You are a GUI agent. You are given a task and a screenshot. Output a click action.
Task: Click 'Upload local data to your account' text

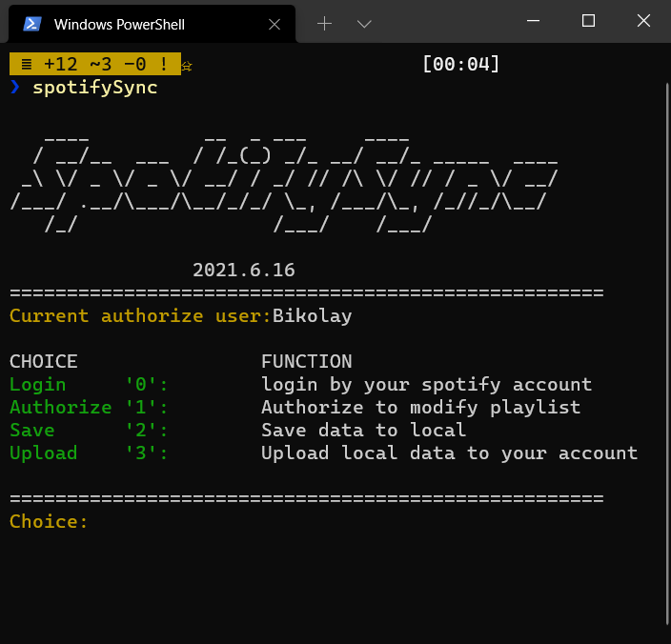point(449,453)
